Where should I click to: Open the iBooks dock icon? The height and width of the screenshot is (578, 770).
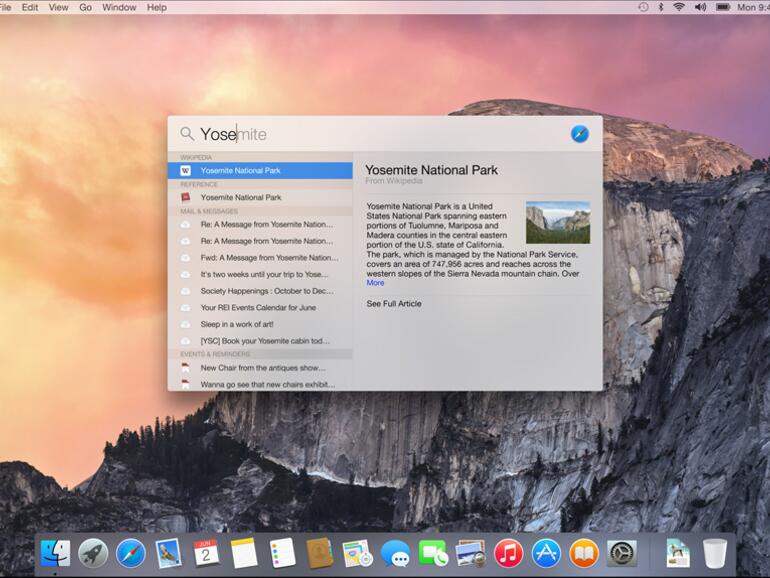click(x=584, y=553)
